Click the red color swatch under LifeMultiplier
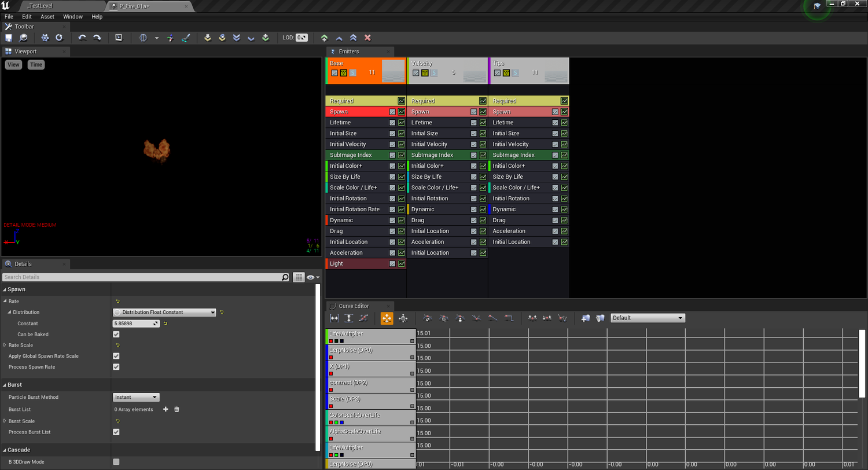The image size is (868, 470). click(331, 340)
